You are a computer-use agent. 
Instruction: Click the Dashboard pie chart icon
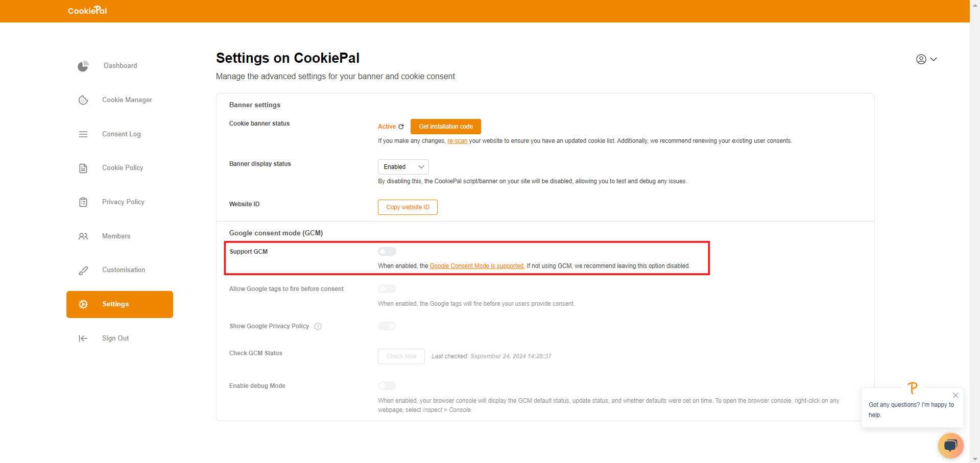(83, 66)
